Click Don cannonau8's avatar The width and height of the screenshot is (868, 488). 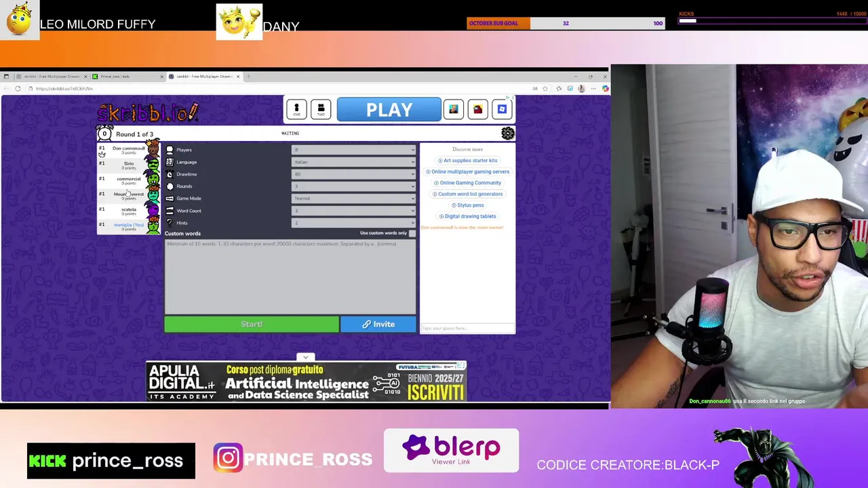[x=153, y=149]
